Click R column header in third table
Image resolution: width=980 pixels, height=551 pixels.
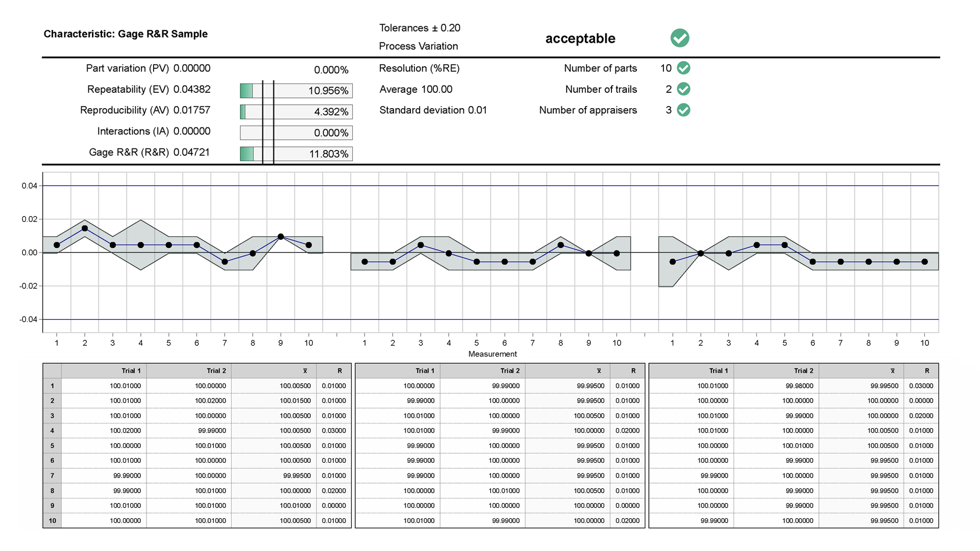926,371
